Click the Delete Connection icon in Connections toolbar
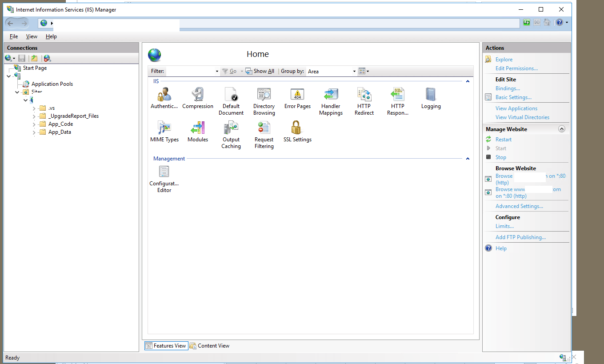 tap(47, 58)
